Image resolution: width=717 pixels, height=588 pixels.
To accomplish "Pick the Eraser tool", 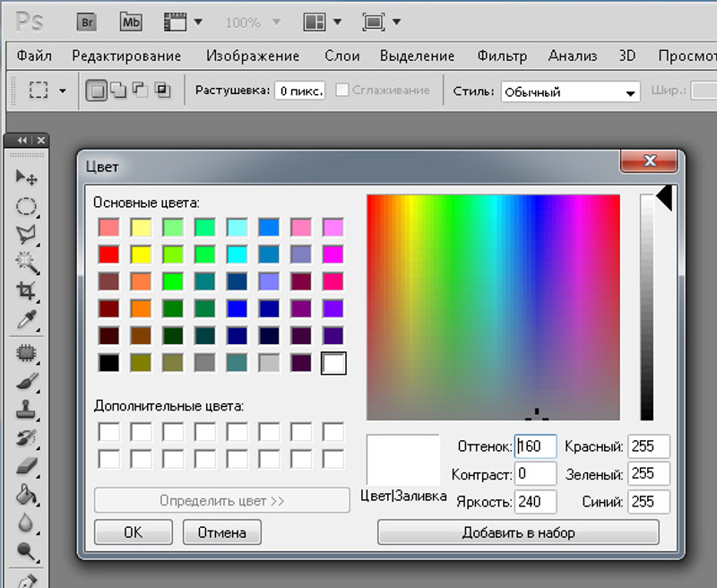I will click(27, 465).
